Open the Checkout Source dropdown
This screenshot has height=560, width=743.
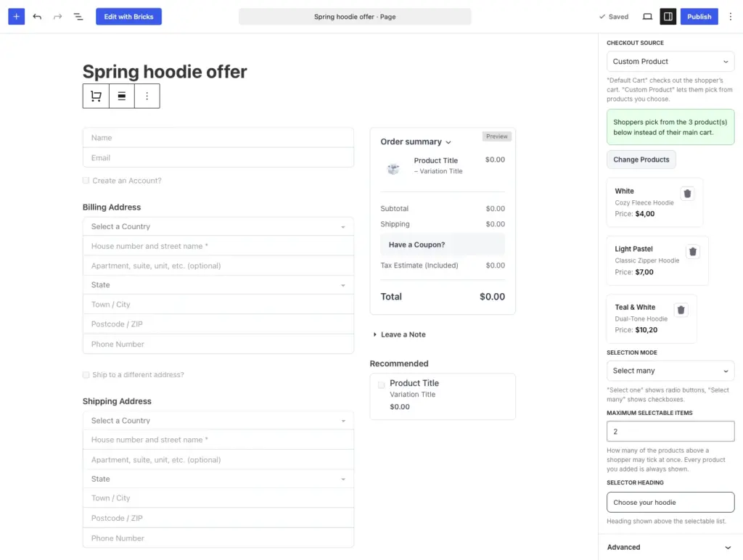pyautogui.click(x=670, y=62)
